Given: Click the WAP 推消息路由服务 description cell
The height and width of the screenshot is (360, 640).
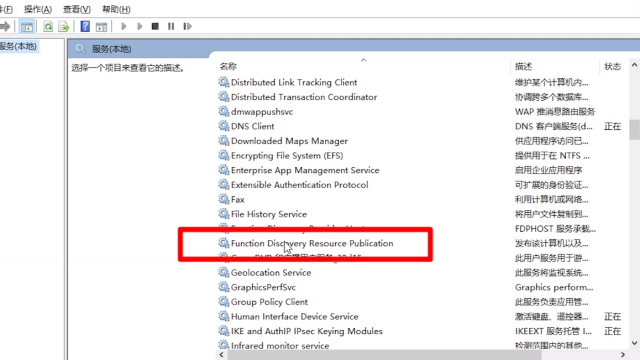Looking at the screenshot, I should click(x=555, y=112).
